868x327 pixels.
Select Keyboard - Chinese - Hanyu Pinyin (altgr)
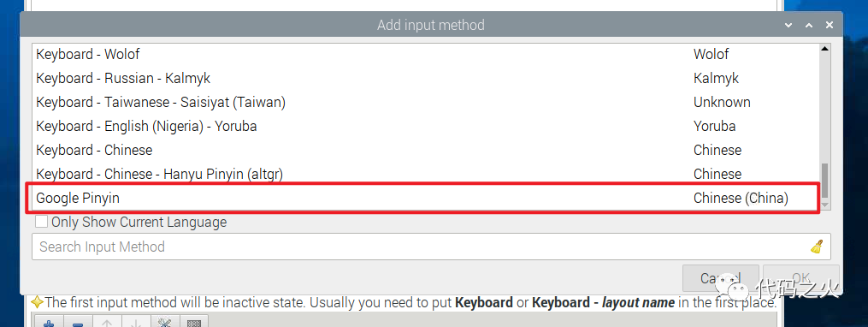[x=425, y=174]
